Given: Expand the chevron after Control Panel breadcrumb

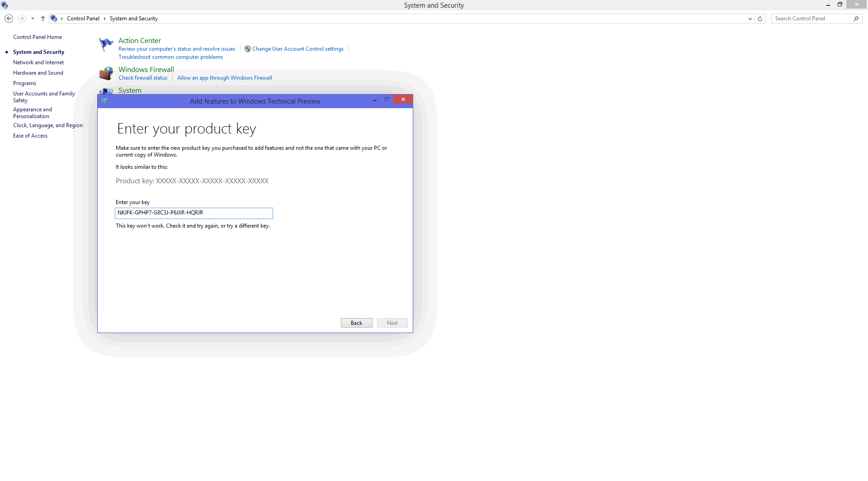Looking at the screenshot, I should point(104,19).
